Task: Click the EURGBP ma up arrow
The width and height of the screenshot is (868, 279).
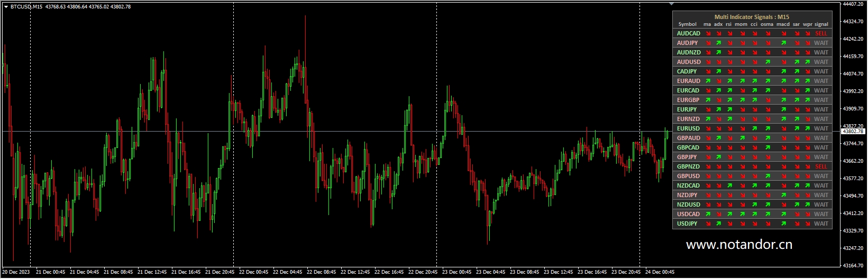Action: tap(708, 100)
